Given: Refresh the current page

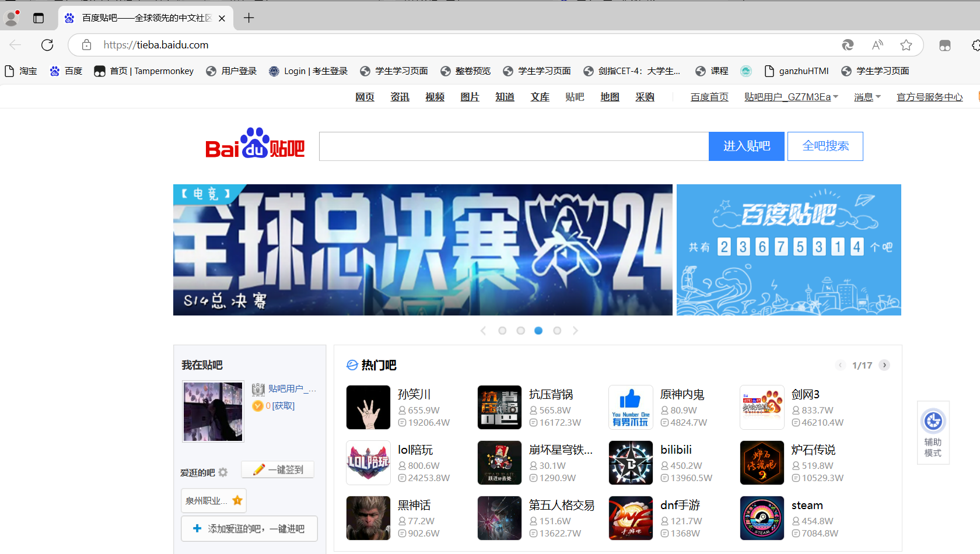Looking at the screenshot, I should click(47, 45).
